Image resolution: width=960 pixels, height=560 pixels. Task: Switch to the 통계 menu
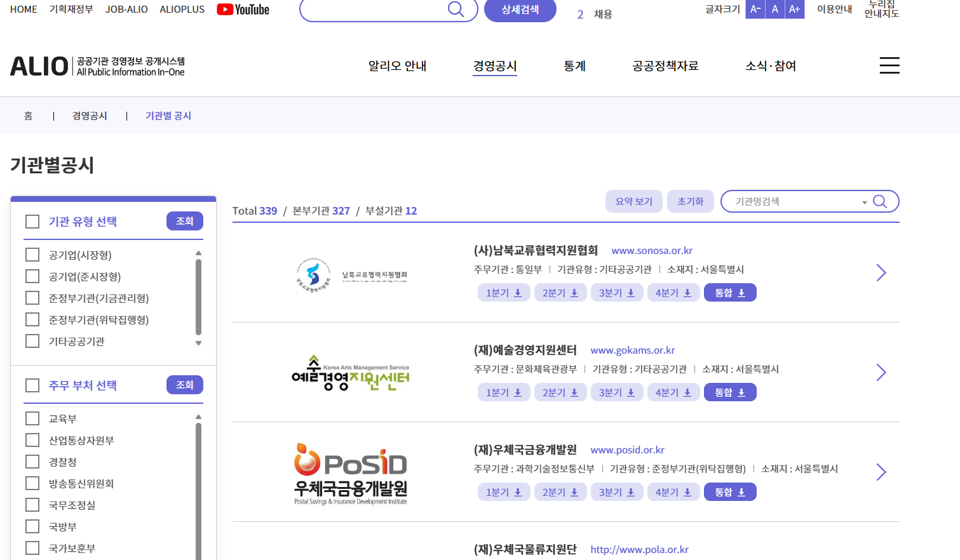click(574, 65)
